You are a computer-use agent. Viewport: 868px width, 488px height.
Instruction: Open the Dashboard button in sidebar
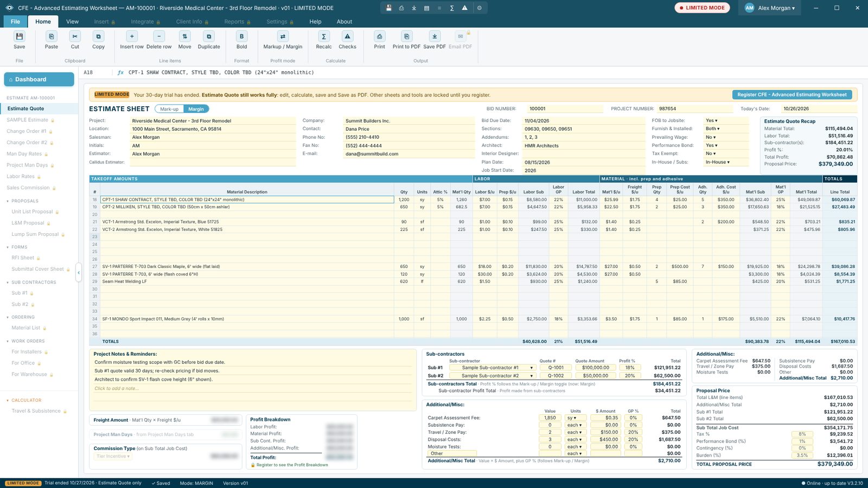pyautogui.click(x=39, y=79)
